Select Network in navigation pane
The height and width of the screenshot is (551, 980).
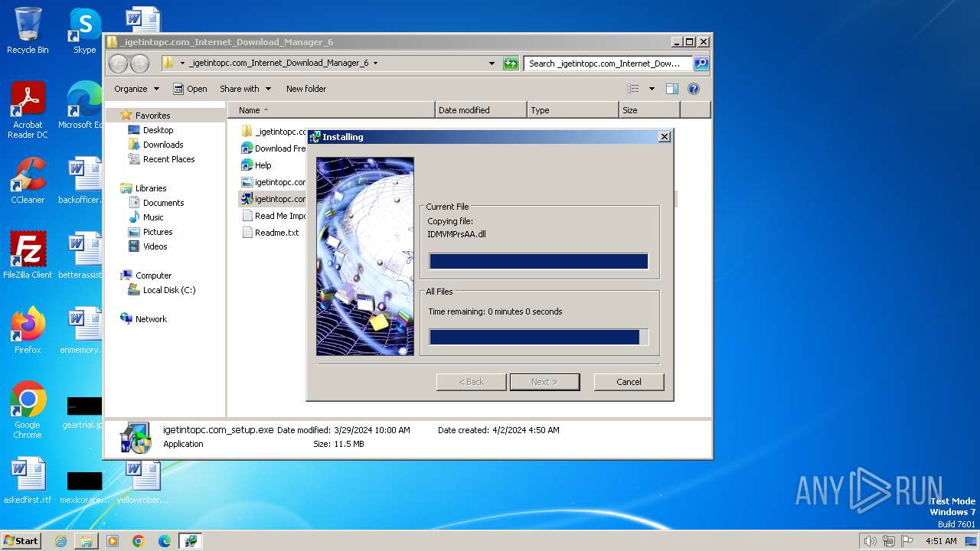pos(151,319)
